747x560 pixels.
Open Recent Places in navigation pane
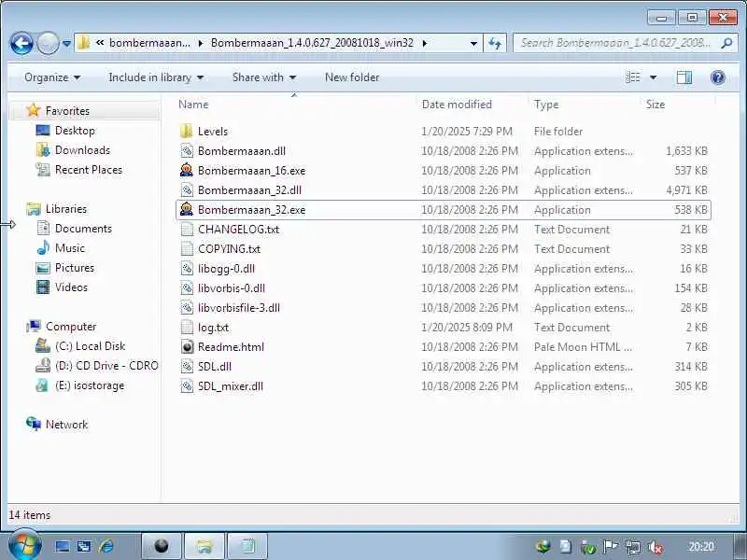coord(89,170)
